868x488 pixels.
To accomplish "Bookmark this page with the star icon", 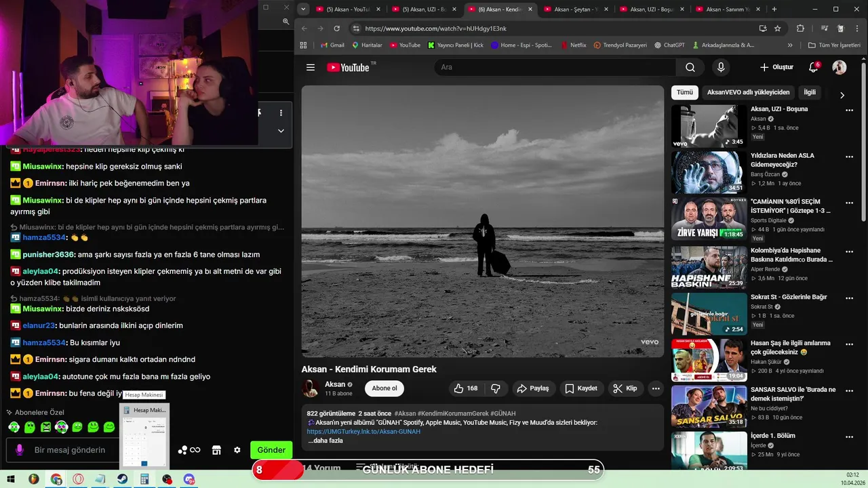I will pos(778,28).
